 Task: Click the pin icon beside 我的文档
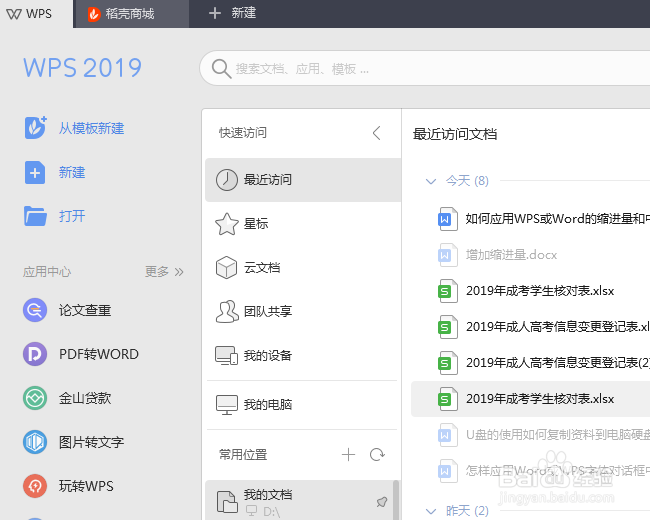pyautogui.click(x=382, y=502)
